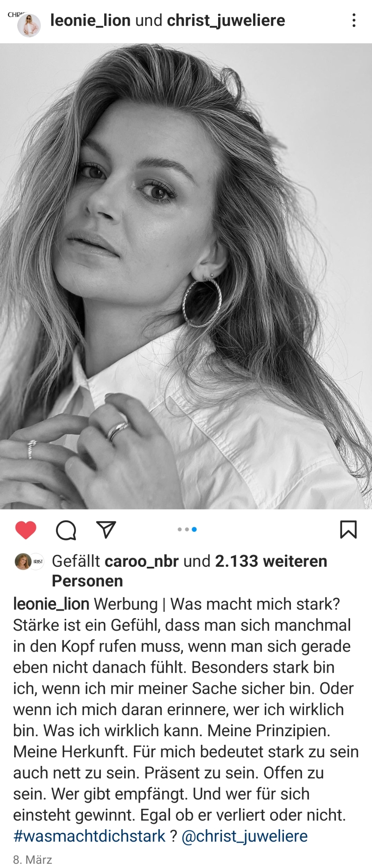Viewport: 372px width, 868px height.
Task: Open caroo_nbr profile from likes line
Action: click(x=142, y=561)
